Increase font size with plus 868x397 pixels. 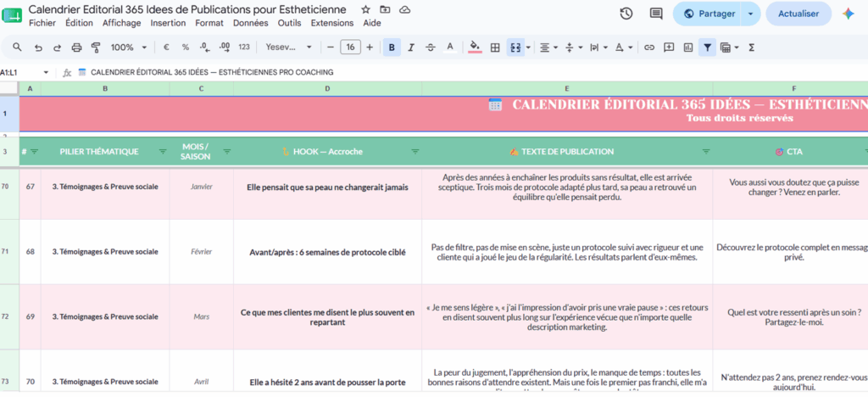[x=370, y=48]
